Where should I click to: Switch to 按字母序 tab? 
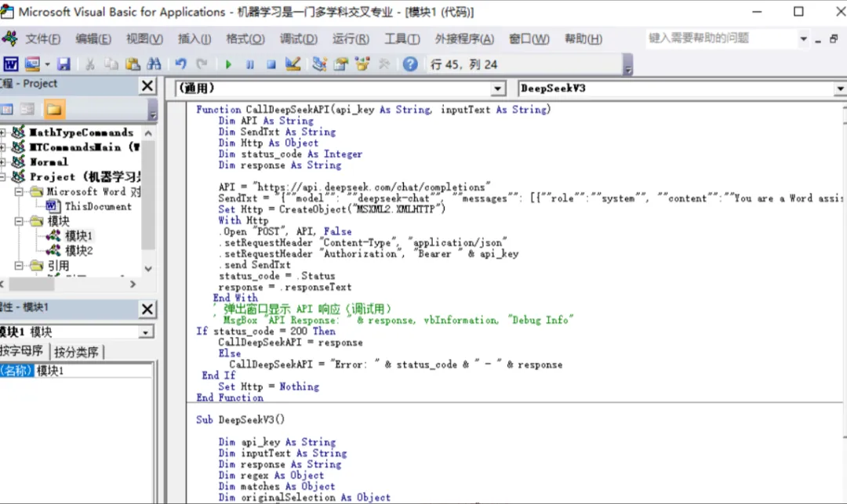tap(23, 351)
